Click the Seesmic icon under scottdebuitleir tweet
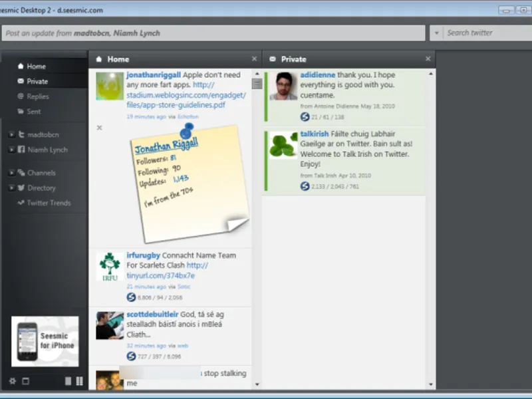 (x=131, y=356)
